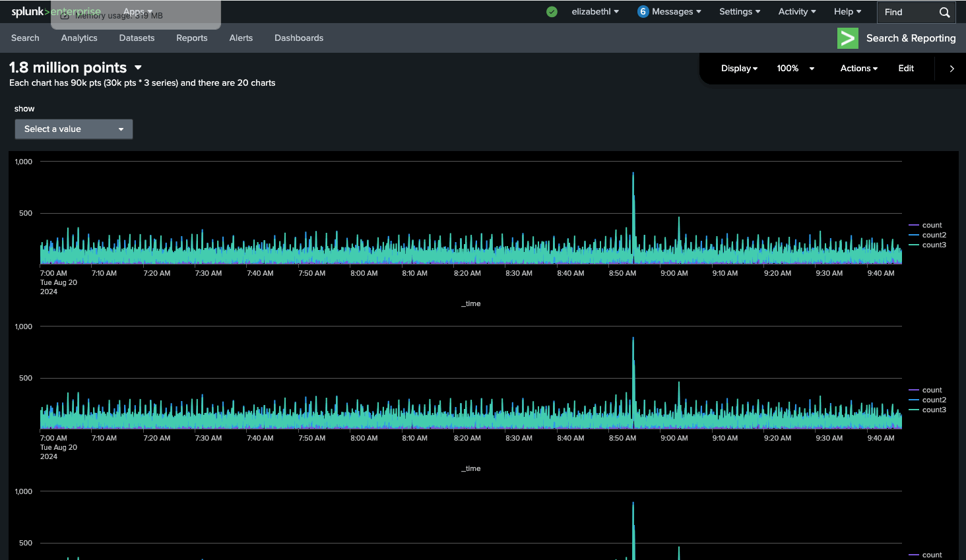Open the 'Select a value' show dropdown

(74, 129)
